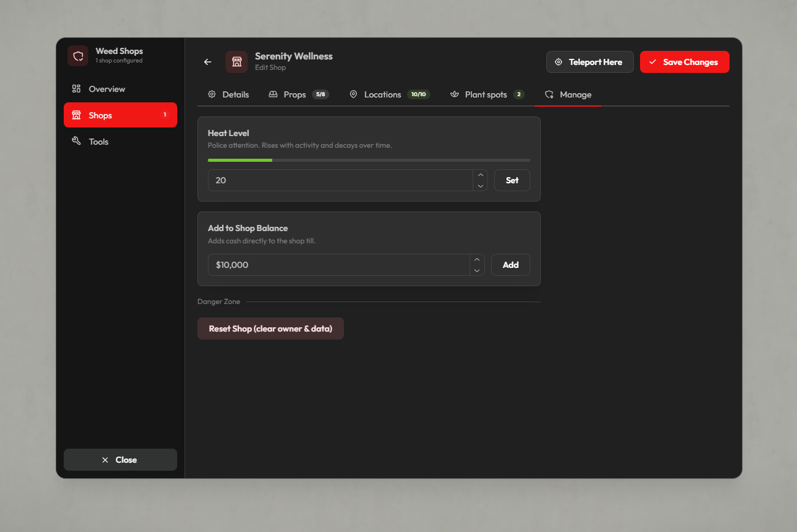The height and width of the screenshot is (532, 797).
Task: Click the '1 shop configured' text
Action: (119, 61)
